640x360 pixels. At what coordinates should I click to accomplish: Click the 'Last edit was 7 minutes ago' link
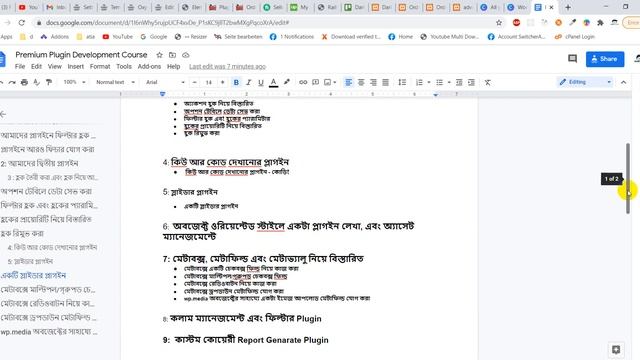click(x=227, y=67)
